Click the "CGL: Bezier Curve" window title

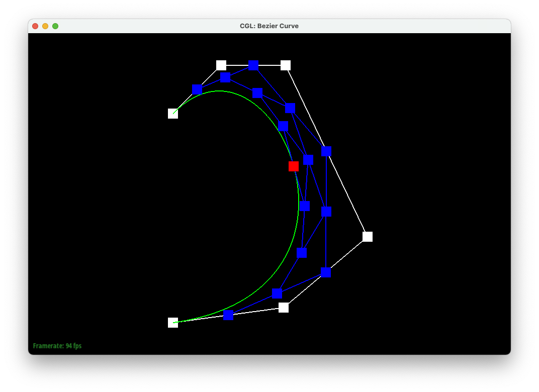click(269, 26)
